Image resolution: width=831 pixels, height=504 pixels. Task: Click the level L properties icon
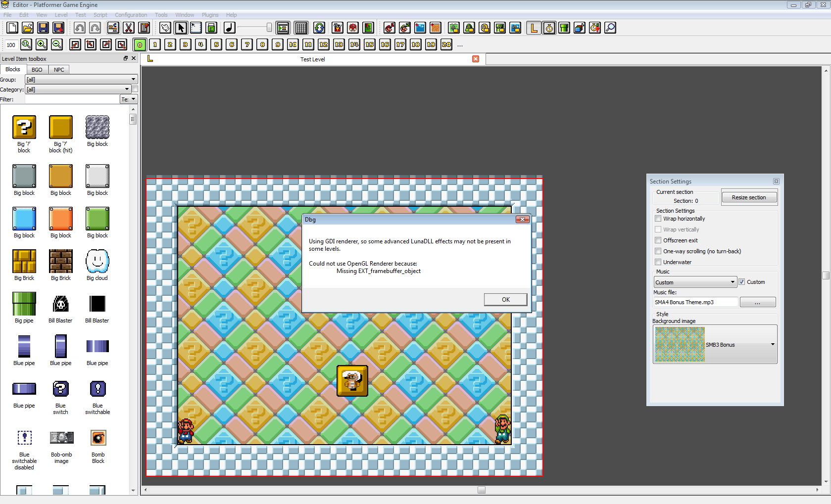(x=534, y=28)
